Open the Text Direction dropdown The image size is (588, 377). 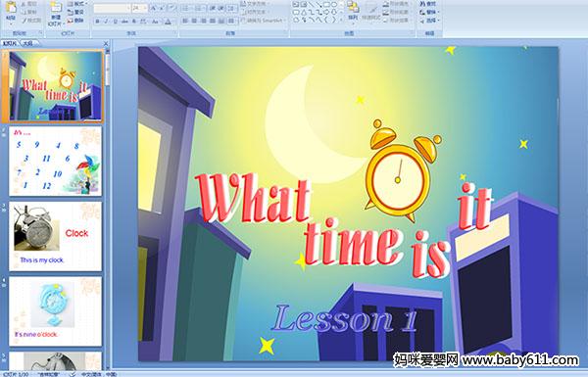255,4
